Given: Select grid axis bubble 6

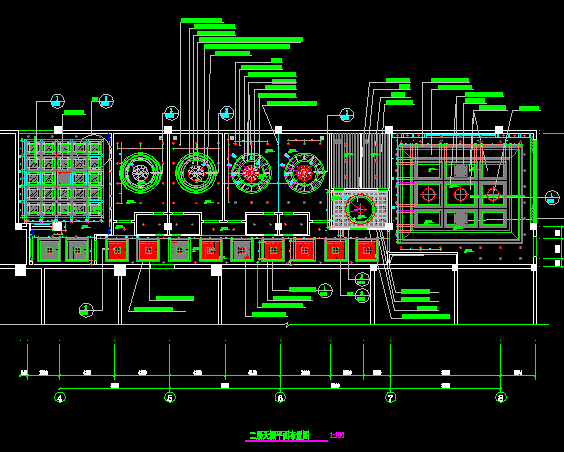Looking at the screenshot, I should click(280, 398).
